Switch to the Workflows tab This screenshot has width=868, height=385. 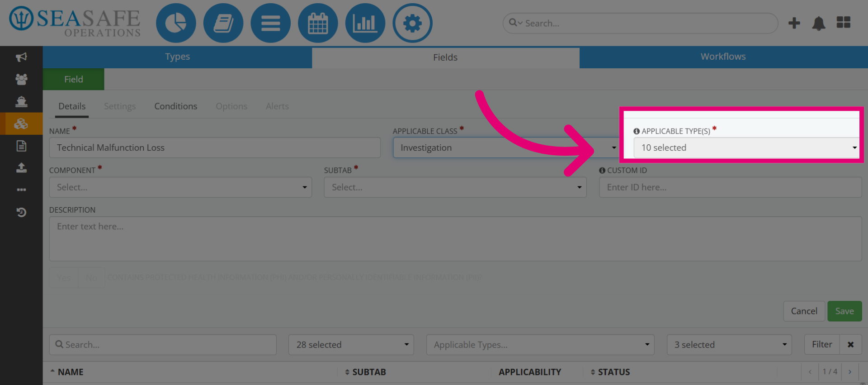pos(723,57)
